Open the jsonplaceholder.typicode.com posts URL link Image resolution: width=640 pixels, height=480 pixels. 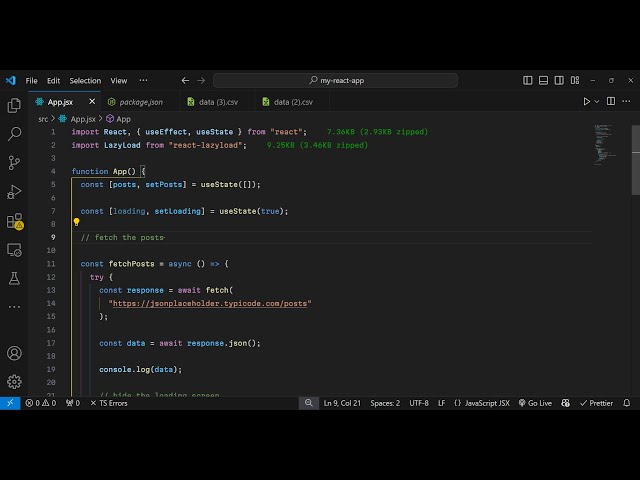pyautogui.click(x=210, y=303)
